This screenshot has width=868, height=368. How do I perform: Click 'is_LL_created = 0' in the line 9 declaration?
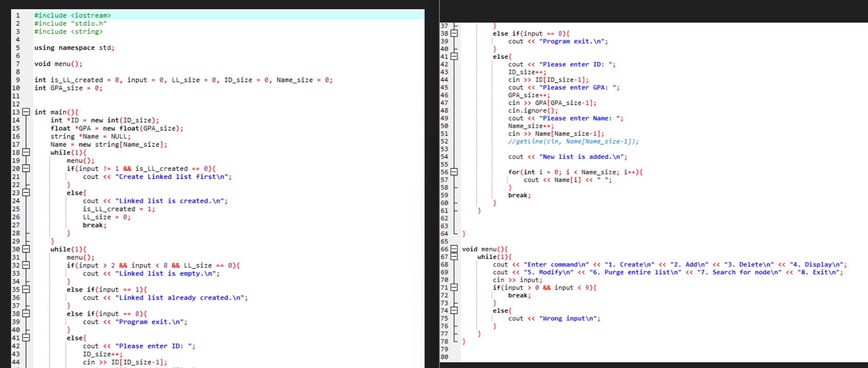point(85,80)
